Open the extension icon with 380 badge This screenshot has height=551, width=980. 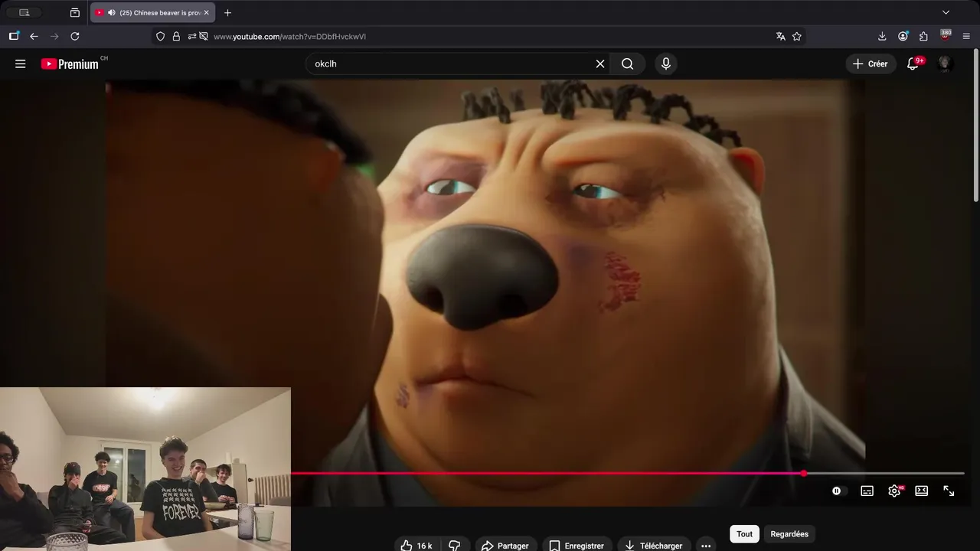tap(946, 36)
